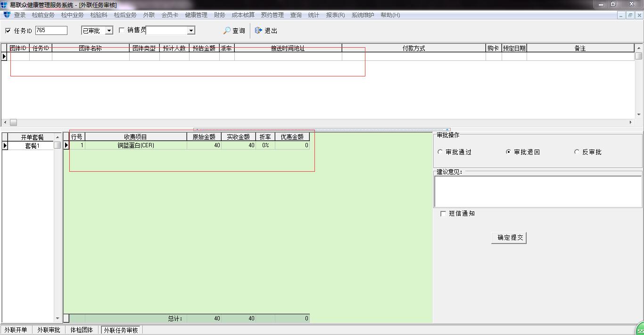Click the upper grid horizontal scrollbar thumb
644x335 pixels.
pos(13,122)
